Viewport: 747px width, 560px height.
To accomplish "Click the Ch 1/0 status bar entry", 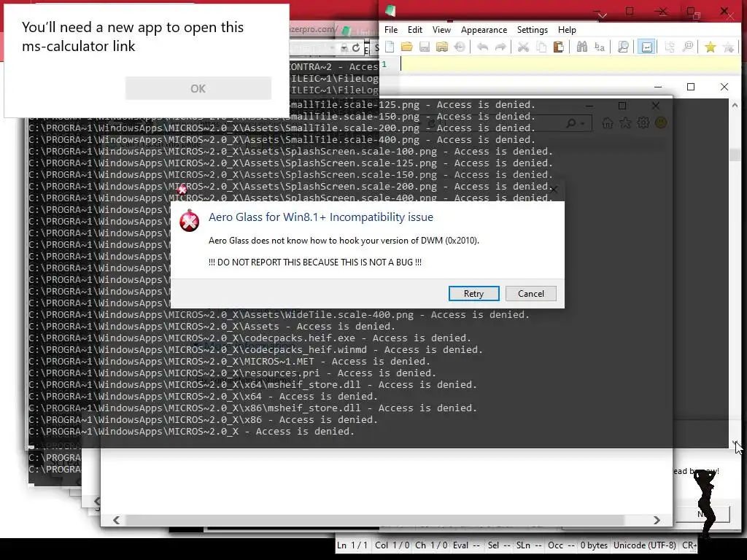I will click(431, 545).
